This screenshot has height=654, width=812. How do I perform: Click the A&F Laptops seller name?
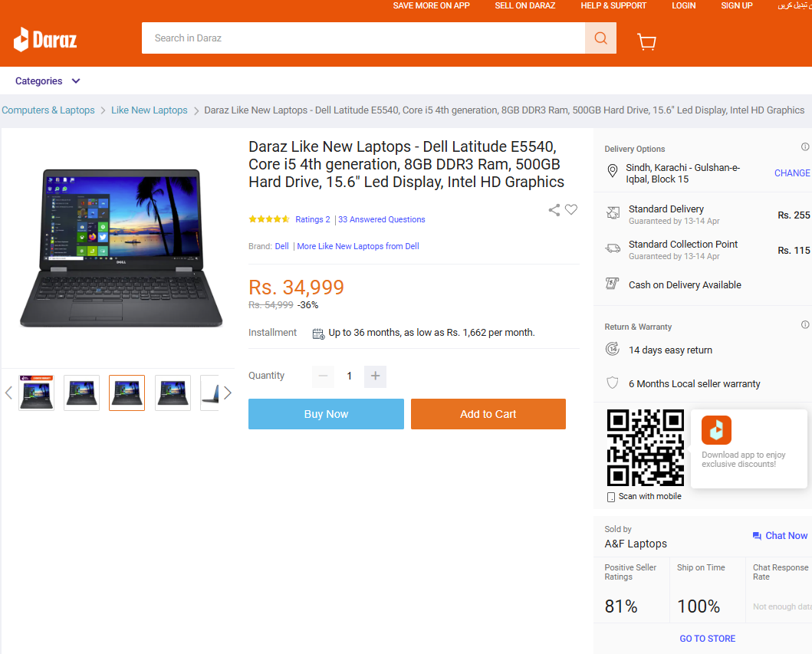636,544
